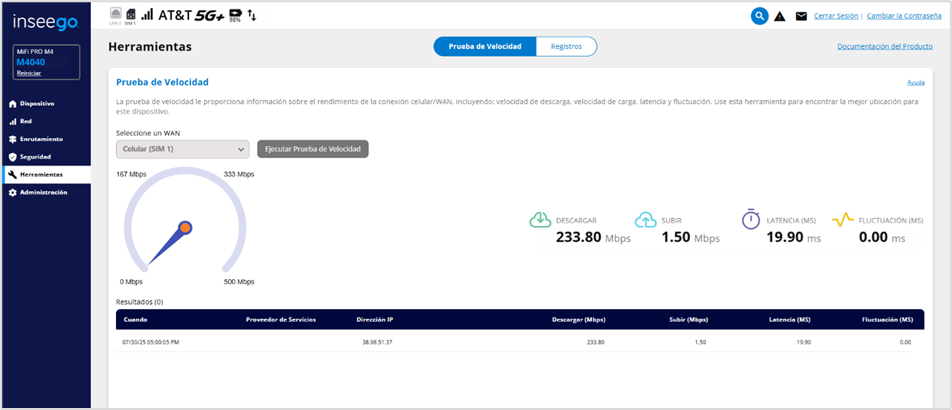
Task: Expand the Seleccione un WAN dropdown
Action: 182,149
